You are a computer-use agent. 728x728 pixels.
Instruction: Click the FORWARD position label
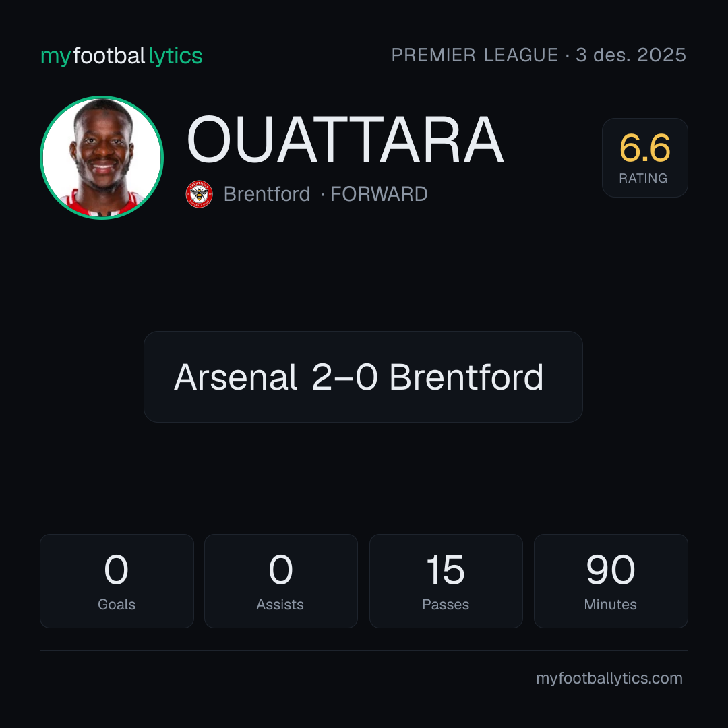379,194
